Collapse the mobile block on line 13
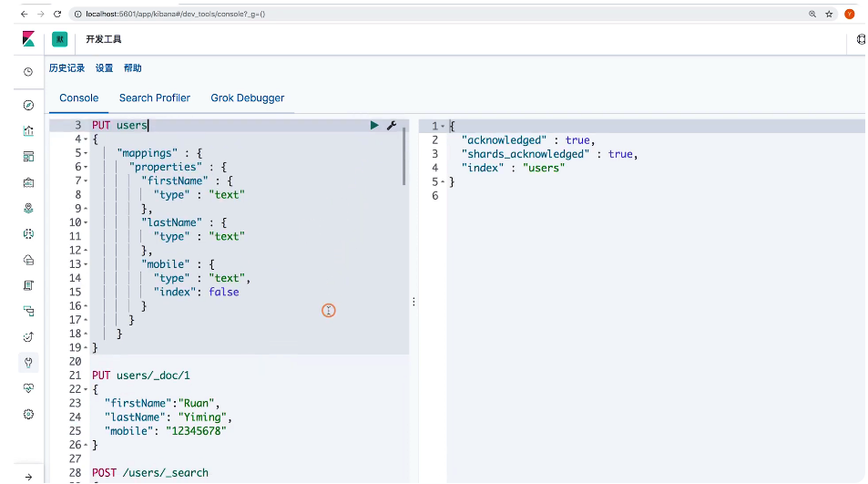Screen dimensions: 868x484 (85, 264)
